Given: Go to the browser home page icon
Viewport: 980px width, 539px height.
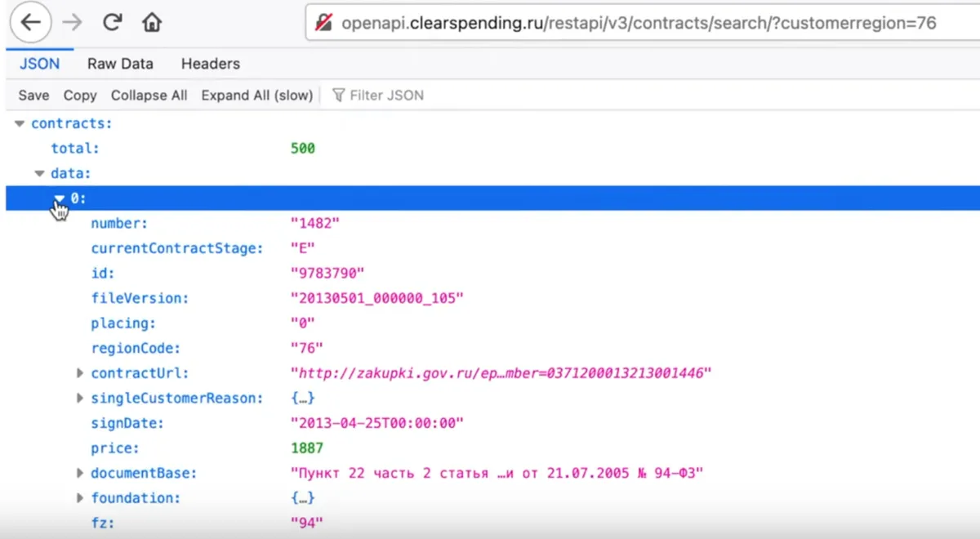Looking at the screenshot, I should point(152,23).
